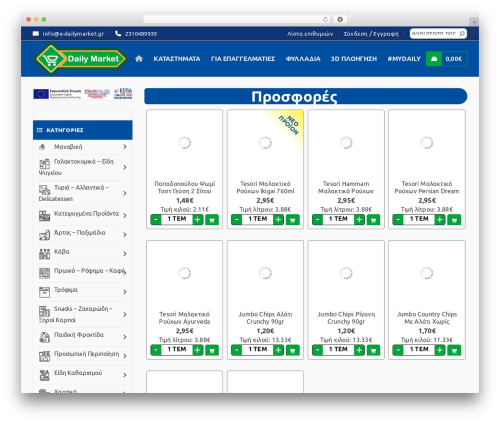Decrease quantity of Tesori Ikigai 760ml
Screen dimensions: 500x423
pyautogui.click(x=236, y=220)
